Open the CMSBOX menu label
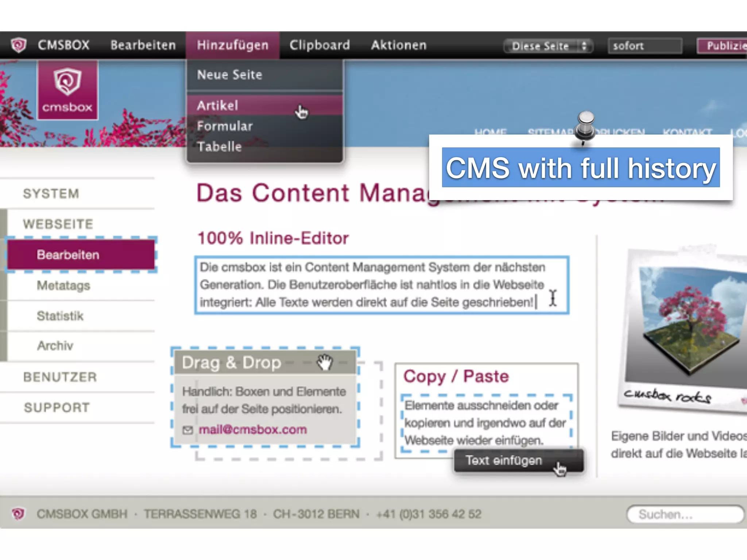 [x=63, y=45]
